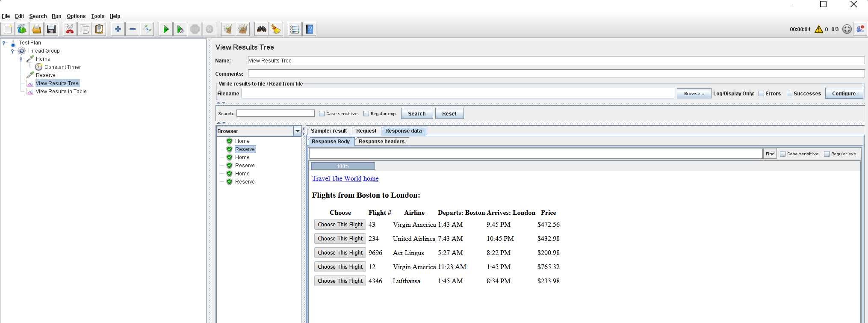868x323 pixels.
Task: Collapse the Thread Group tree node
Action: click(12, 51)
